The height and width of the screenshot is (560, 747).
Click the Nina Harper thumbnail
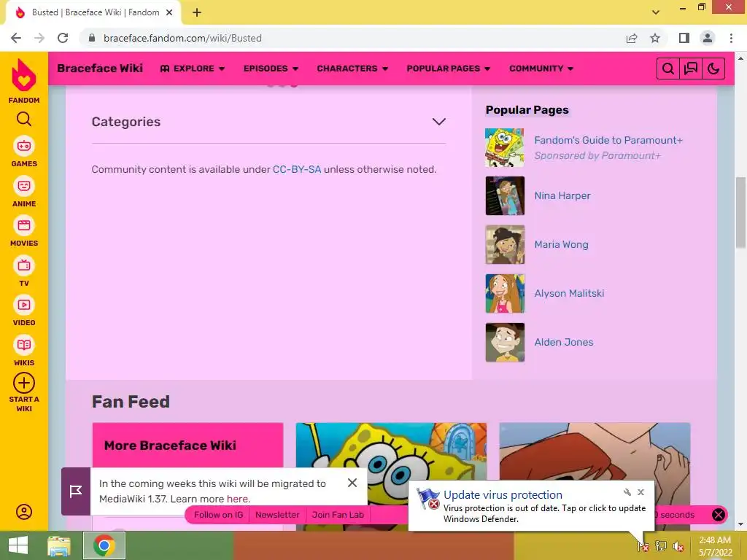(x=505, y=195)
